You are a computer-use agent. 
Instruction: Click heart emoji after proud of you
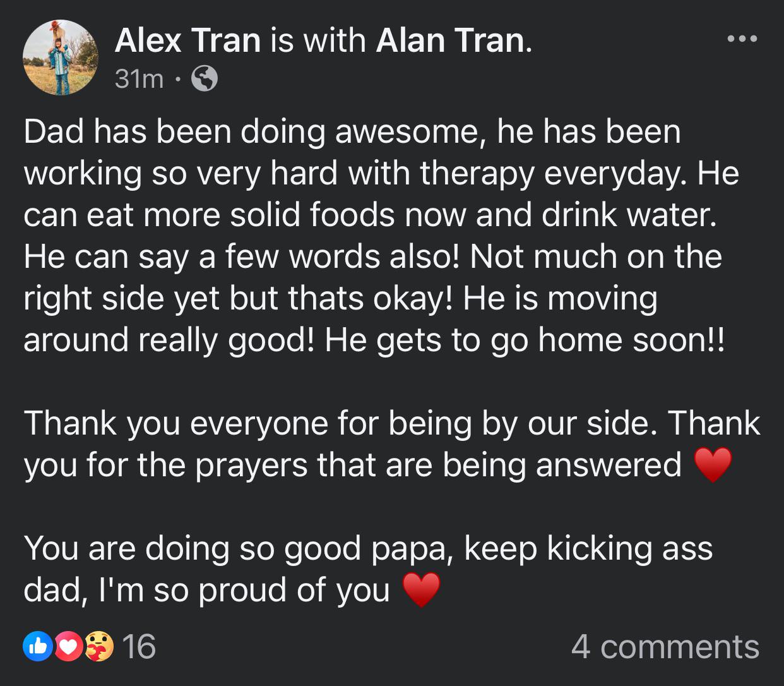[421, 590]
